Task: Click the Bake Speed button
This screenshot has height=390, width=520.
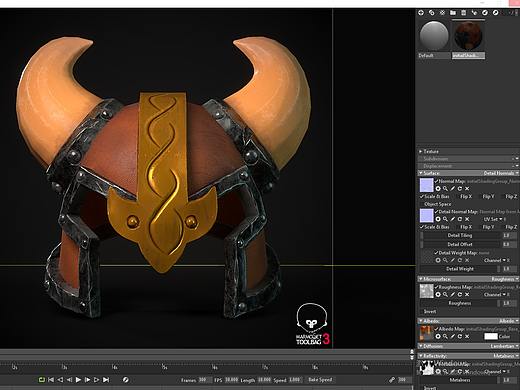Action: coord(320,380)
